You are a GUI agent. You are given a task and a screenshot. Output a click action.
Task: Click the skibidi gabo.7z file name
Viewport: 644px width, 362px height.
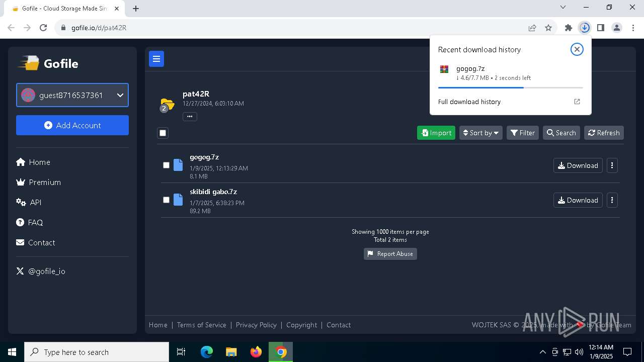point(213,192)
